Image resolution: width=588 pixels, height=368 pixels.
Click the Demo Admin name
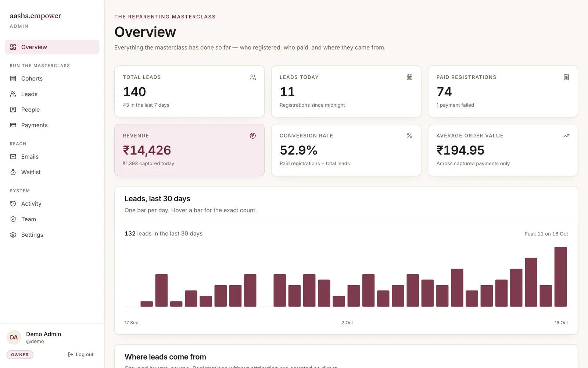(43, 334)
